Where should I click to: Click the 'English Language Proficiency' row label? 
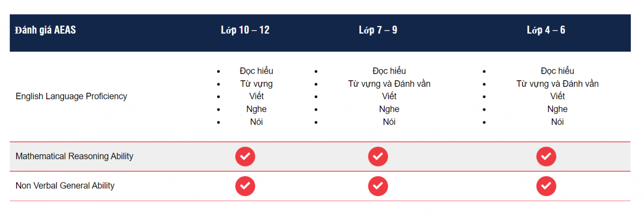tap(71, 96)
